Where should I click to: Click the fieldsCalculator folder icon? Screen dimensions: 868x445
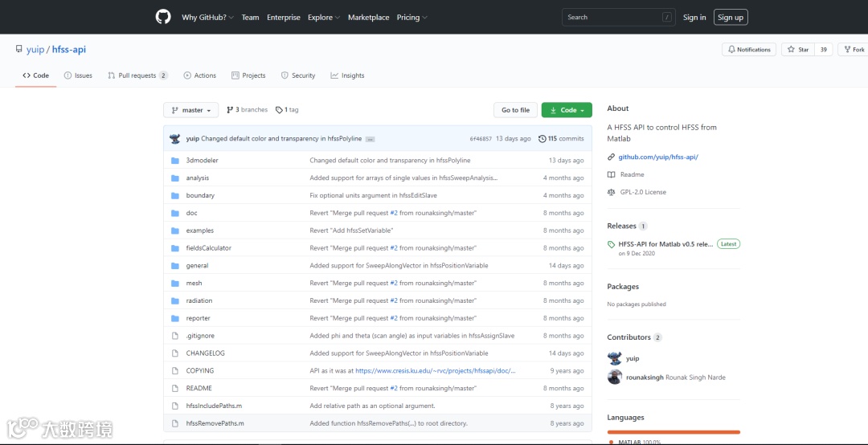(x=175, y=248)
